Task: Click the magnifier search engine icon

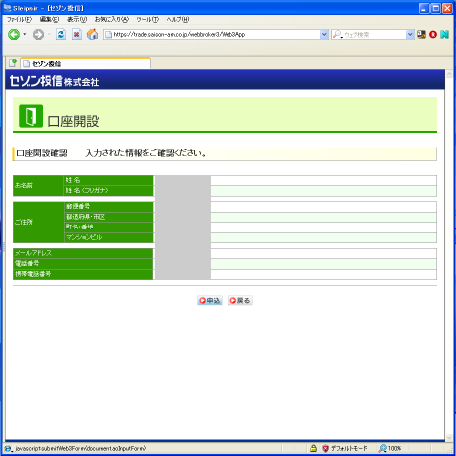Action: click(x=337, y=35)
